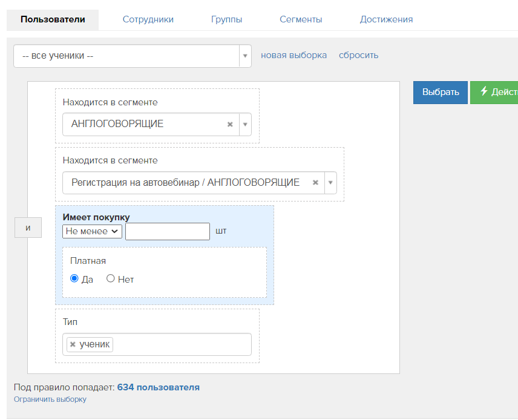The height and width of the screenshot is (420, 518).
Task: Click the 'ученик' tag text
Action: pyautogui.click(x=94, y=344)
